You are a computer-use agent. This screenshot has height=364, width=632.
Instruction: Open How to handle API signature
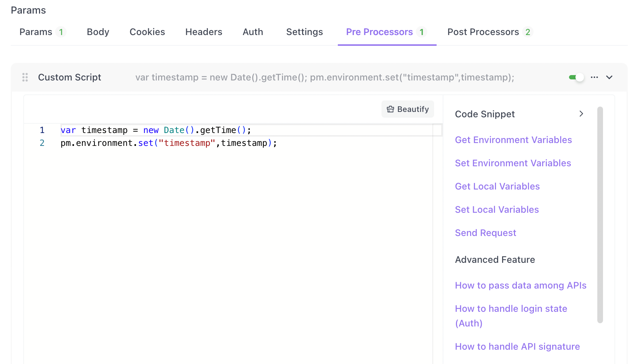coord(517,346)
